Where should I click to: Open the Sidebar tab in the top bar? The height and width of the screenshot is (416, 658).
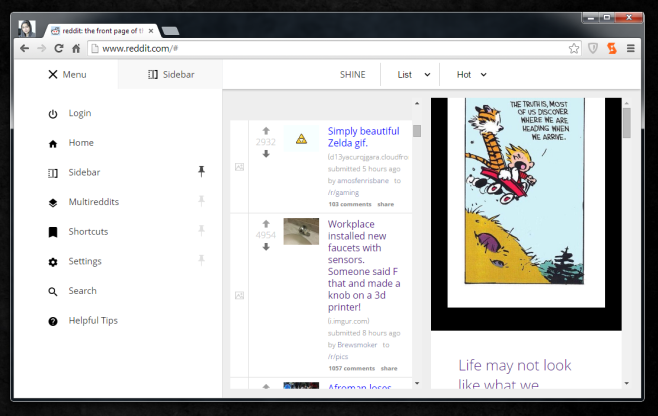(171, 74)
